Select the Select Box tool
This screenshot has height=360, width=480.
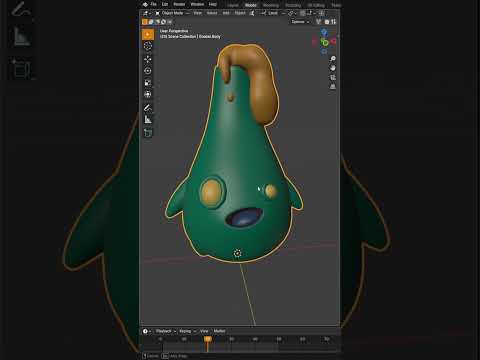pyautogui.click(x=148, y=34)
